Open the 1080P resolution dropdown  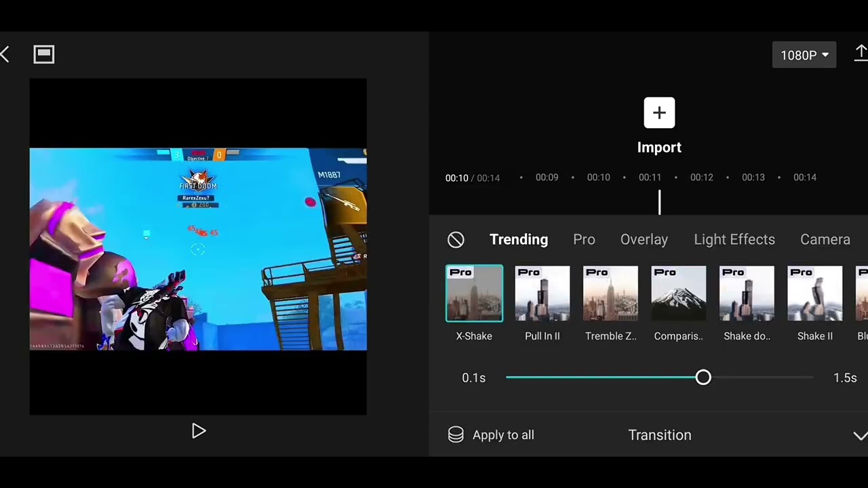click(x=804, y=55)
